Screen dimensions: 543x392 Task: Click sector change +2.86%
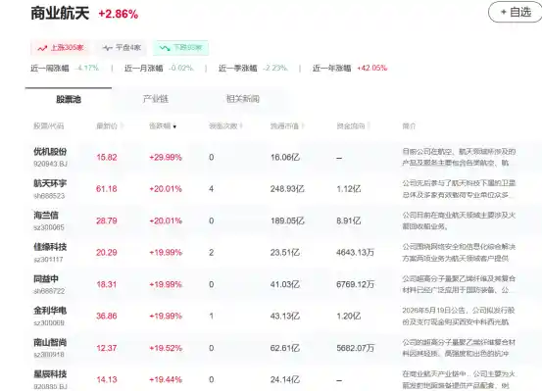tap(118, 14)
